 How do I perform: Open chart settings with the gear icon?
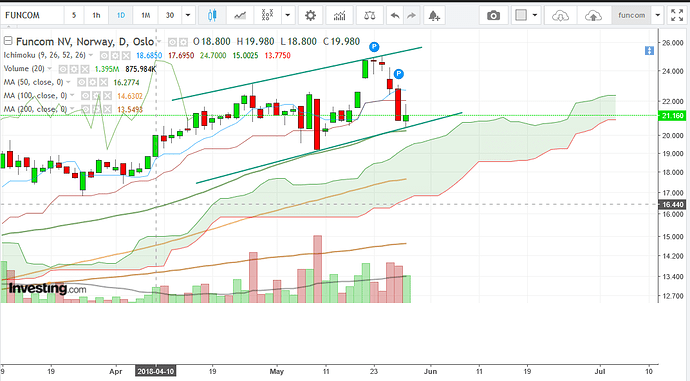(310, 15)
